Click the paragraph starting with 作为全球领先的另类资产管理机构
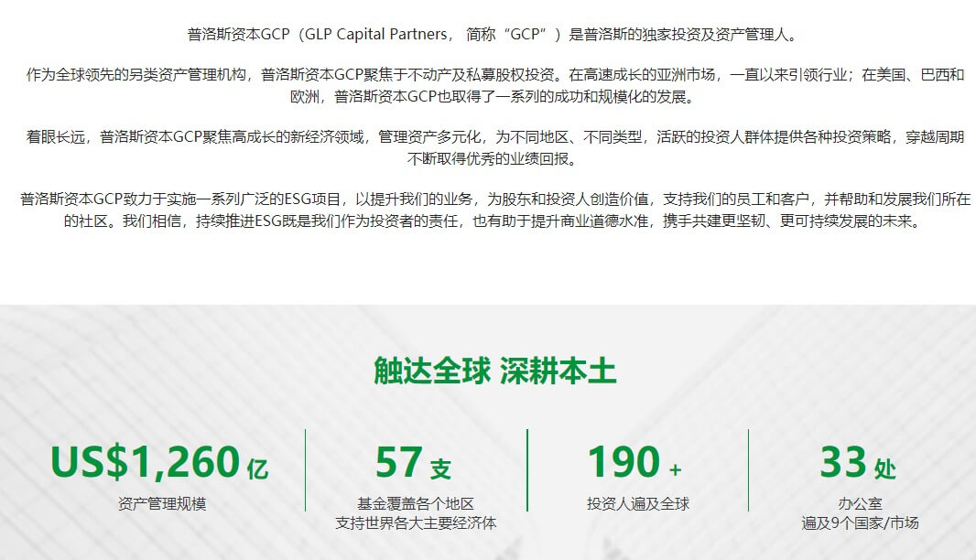 point(494,85)
